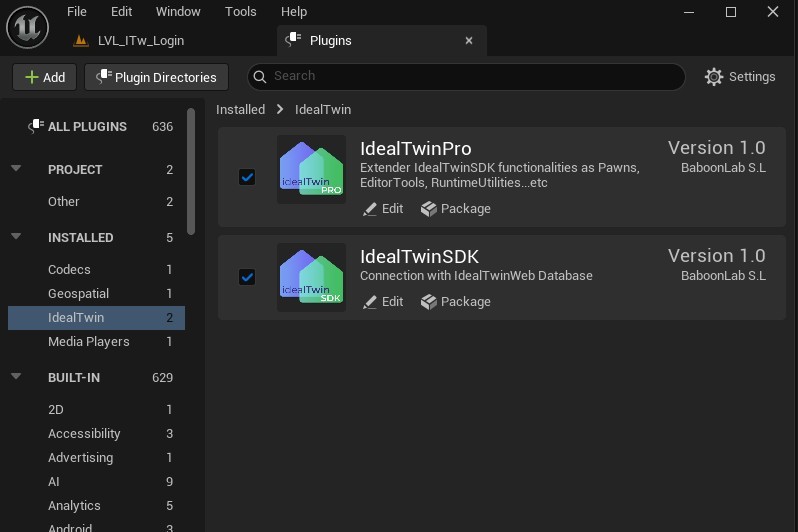Select the Geospatial category
Image resolution: width=798 pixels, height=532 pixels.
97,294
